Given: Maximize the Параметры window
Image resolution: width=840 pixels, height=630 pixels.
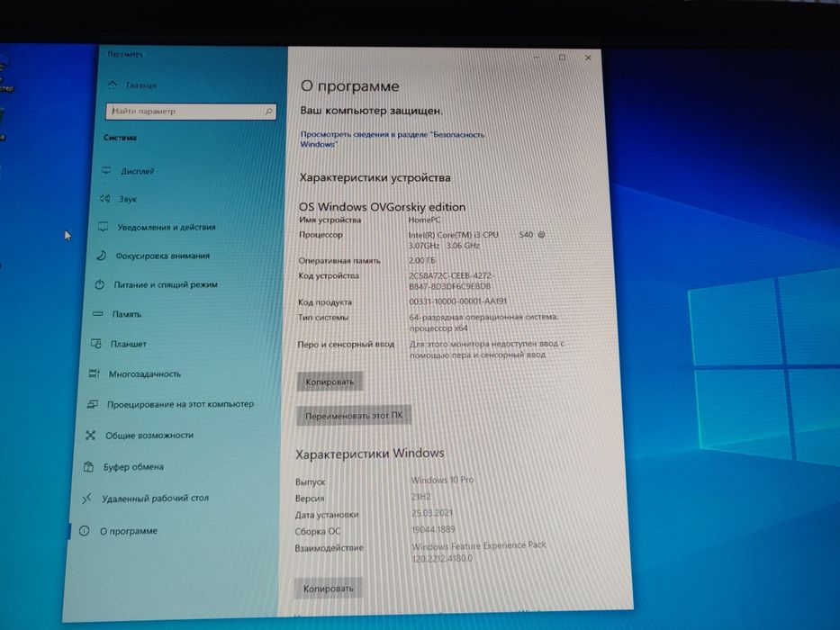Looking at the screenshot, I should click(x=562, y=58).
